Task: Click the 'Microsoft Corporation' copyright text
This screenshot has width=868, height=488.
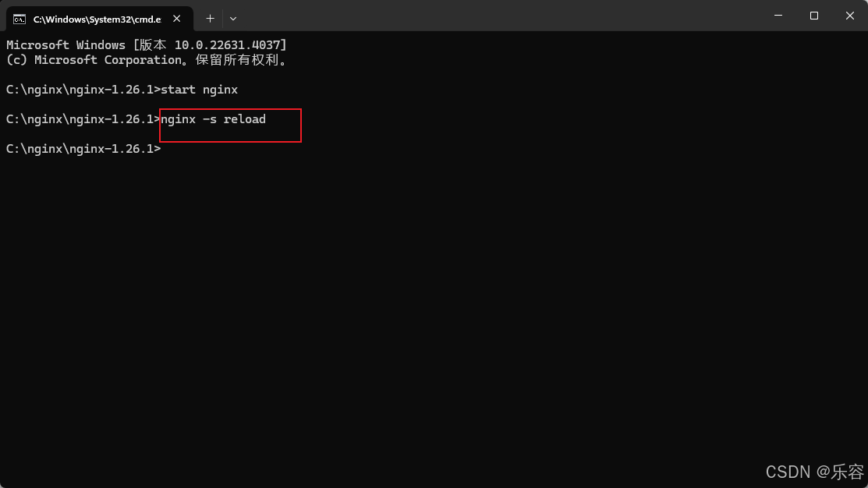Action: point(108,60)
